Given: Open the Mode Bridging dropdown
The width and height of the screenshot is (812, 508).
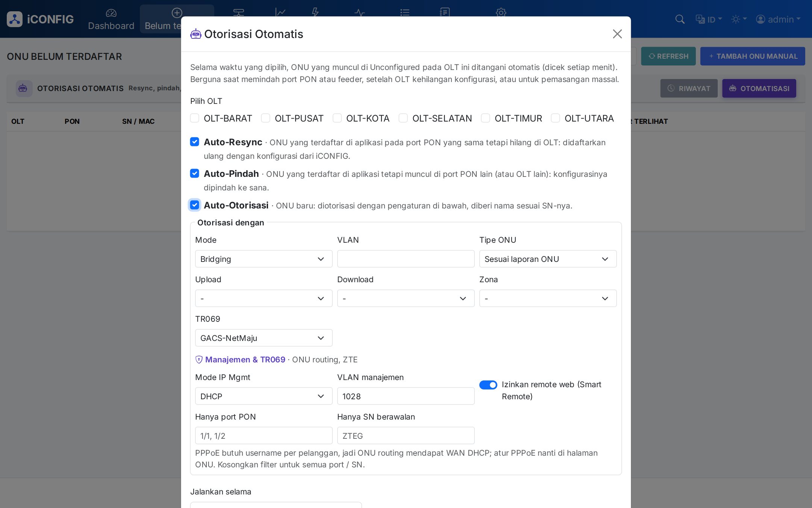Looking at the screenshot, I should click(264, 259).
